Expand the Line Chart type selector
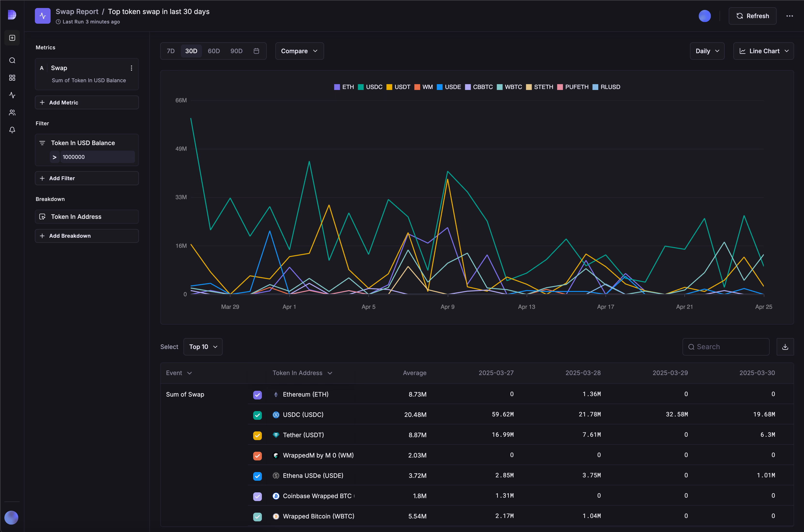The image size is (804, 532). pos(764,51)
